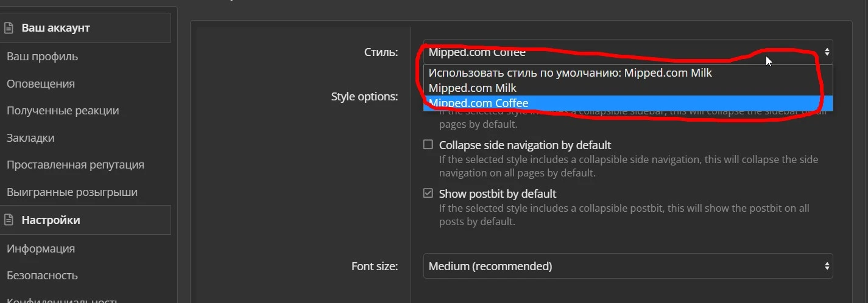Open Информация settings
868x303 pixels.
click(41, 249)
